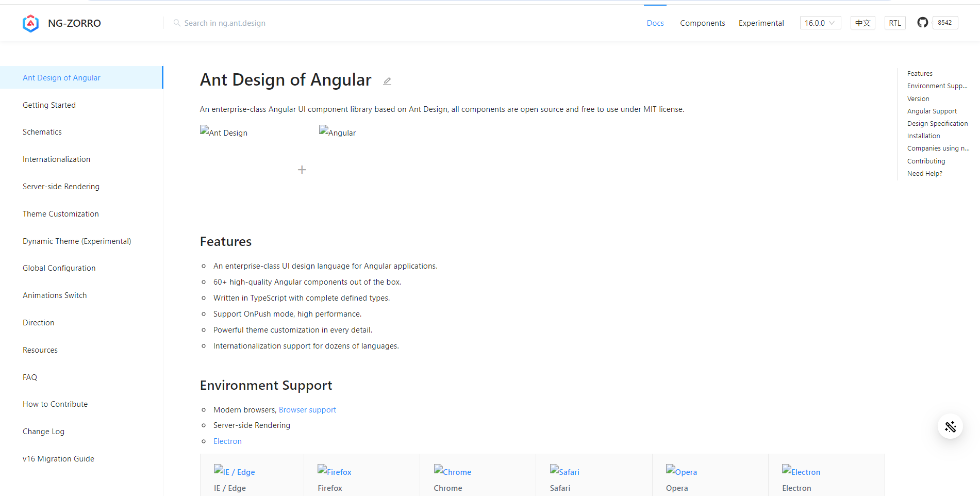Click the Chrome browser icon
980x496 pixels.
(x=452, y=471)
